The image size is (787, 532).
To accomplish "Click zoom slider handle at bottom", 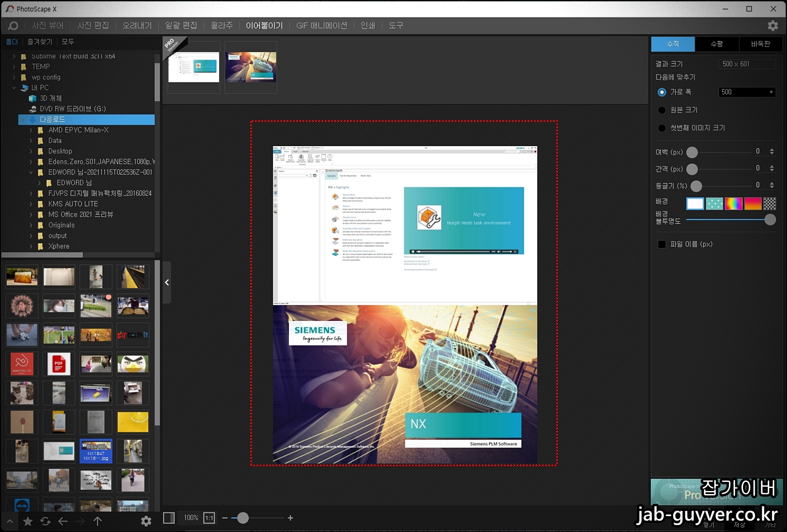I will [243, 518].
